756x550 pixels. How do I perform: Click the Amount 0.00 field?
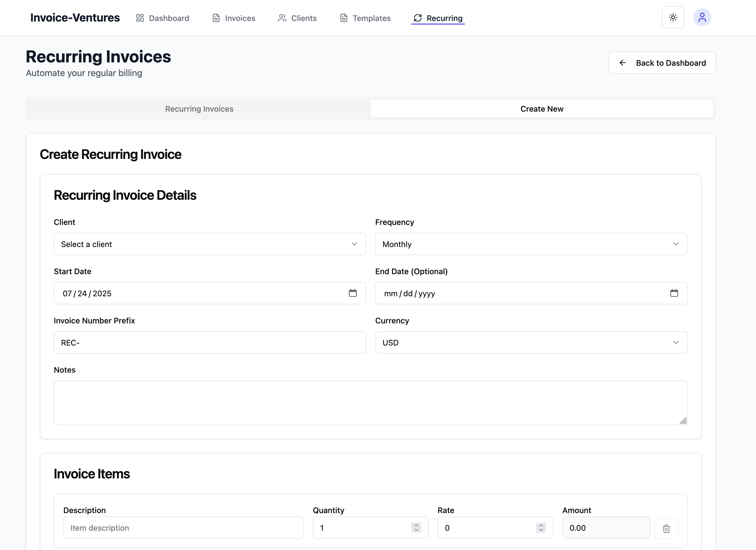pos(606,528)
